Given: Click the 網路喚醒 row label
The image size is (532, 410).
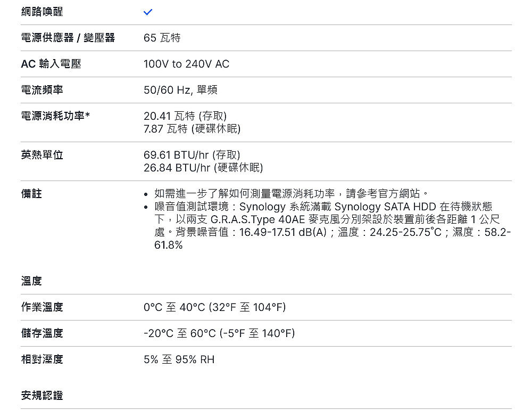Looking at the screenshot, I should (42, 12).
